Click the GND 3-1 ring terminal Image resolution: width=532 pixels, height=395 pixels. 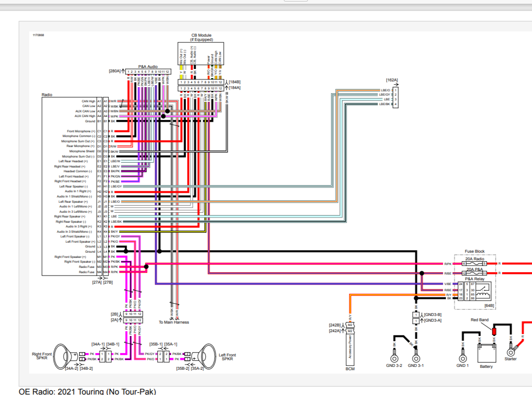pyautogui.click(x=416, y=358)
